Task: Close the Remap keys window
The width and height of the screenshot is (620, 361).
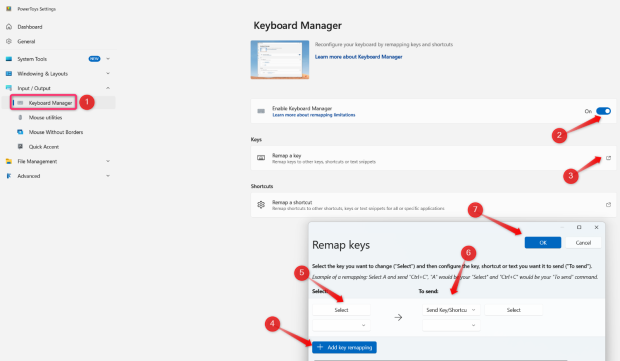Action: point(596,227)
